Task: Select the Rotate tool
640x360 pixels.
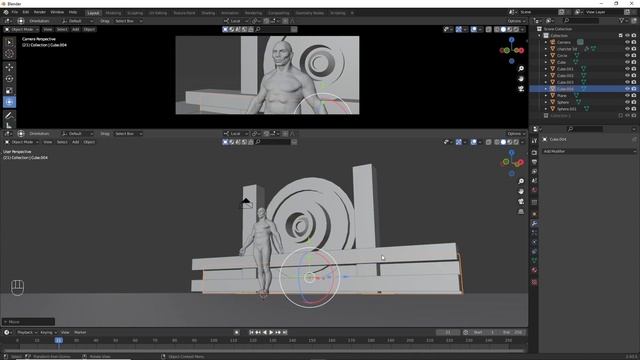Action: tap(9, 79)
